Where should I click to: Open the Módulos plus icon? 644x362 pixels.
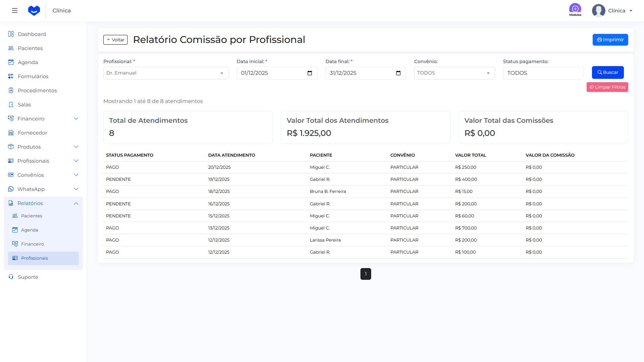point(575,9)
